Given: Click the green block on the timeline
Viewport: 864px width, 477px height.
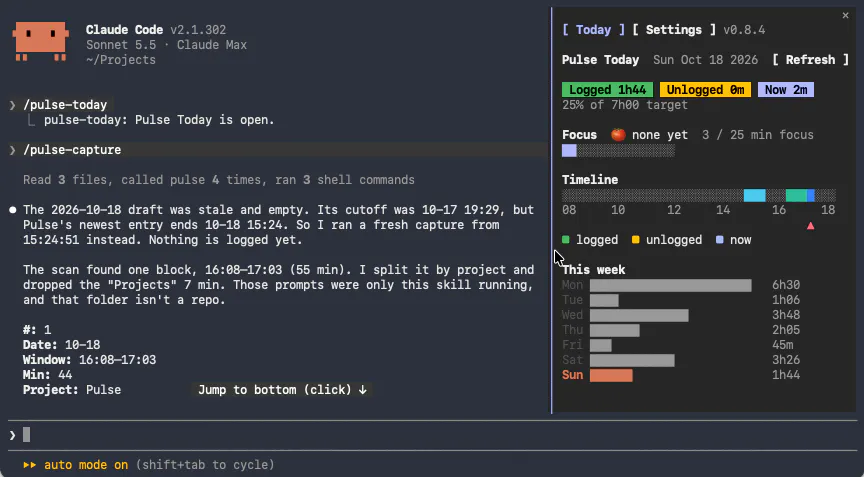Looking at the screenshot, I should (796, 195).
